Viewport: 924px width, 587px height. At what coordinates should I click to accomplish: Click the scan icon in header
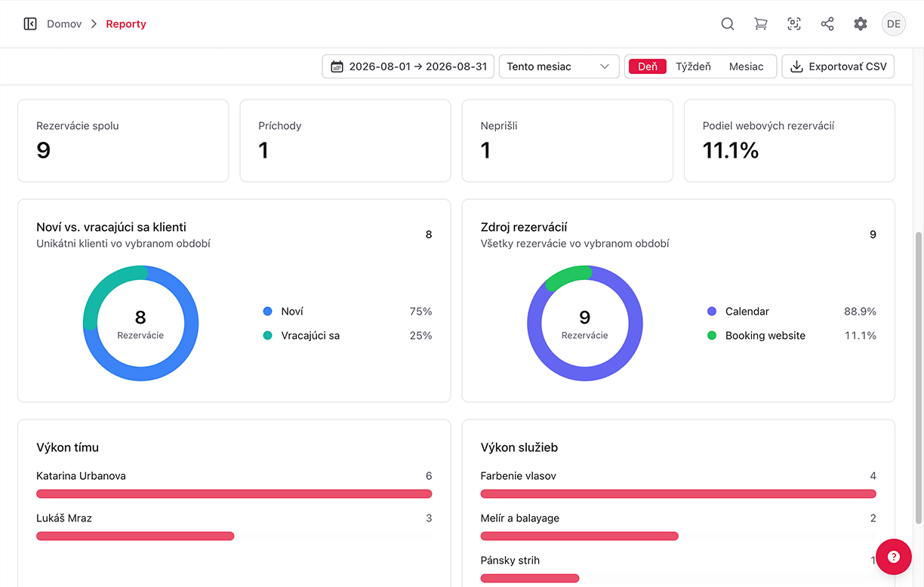tap(794, 24)
